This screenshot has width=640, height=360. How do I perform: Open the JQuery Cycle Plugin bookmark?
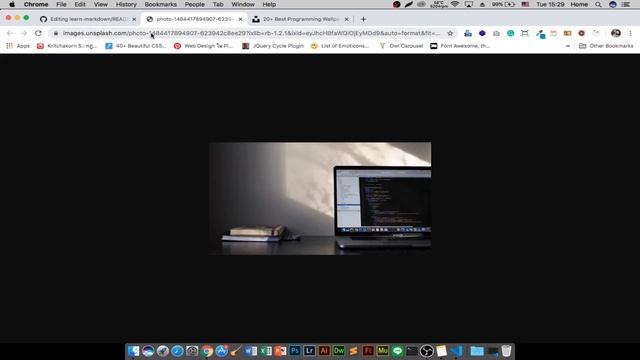pyautogui.click(x=273, y=46)
